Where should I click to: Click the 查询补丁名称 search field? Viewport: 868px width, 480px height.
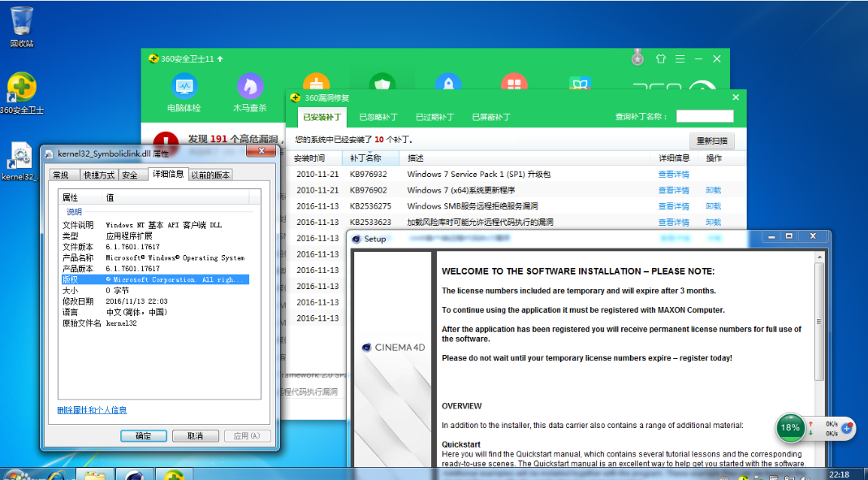click(x=704, y=117)
